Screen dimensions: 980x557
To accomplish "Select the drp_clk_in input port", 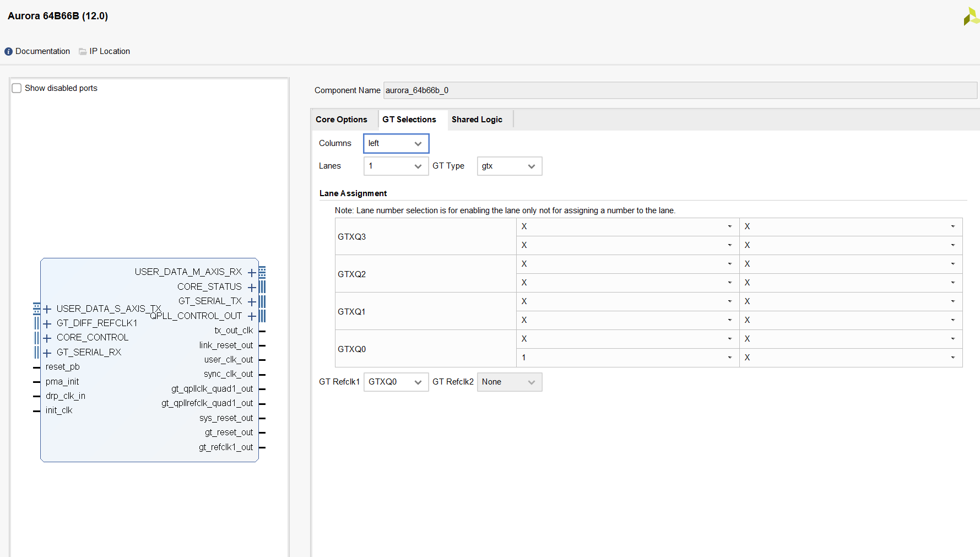I will [66, 396].
